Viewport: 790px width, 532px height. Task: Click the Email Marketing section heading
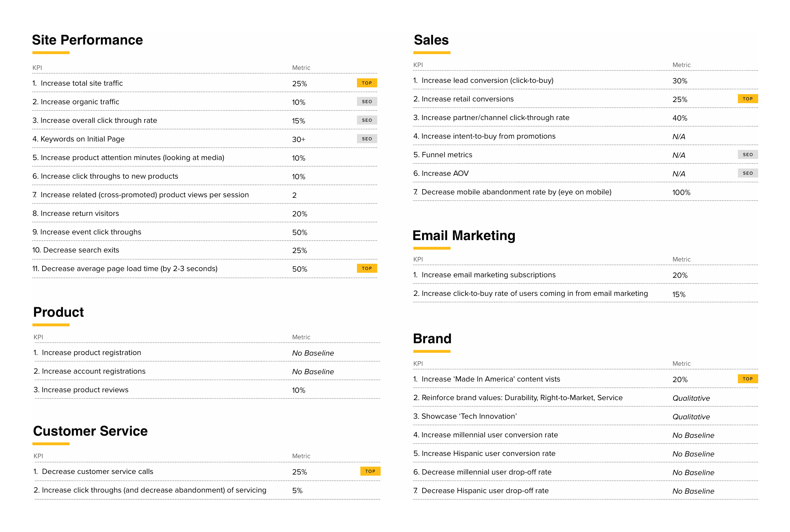click(x=464, y=236)
